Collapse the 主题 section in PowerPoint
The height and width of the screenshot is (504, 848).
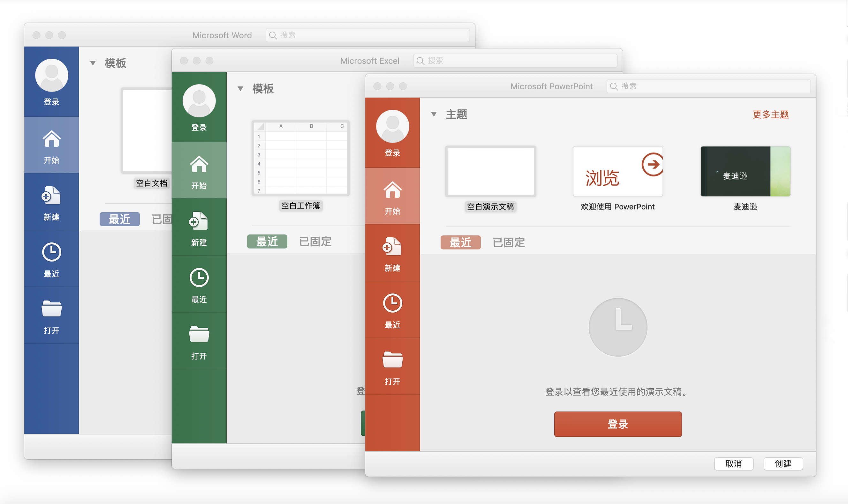(434, 114)
